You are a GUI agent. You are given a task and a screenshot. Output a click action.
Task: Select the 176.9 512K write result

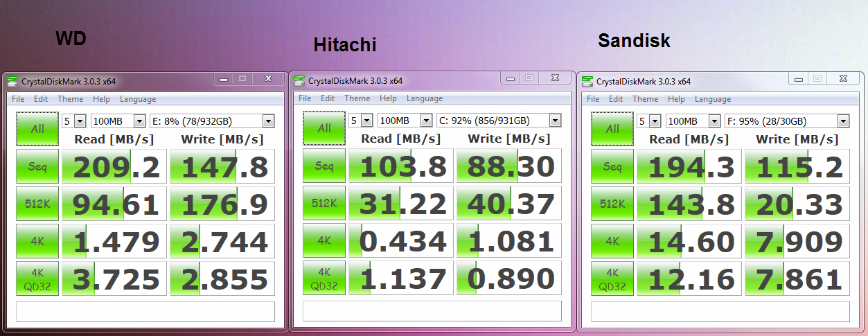click(222, 204)
